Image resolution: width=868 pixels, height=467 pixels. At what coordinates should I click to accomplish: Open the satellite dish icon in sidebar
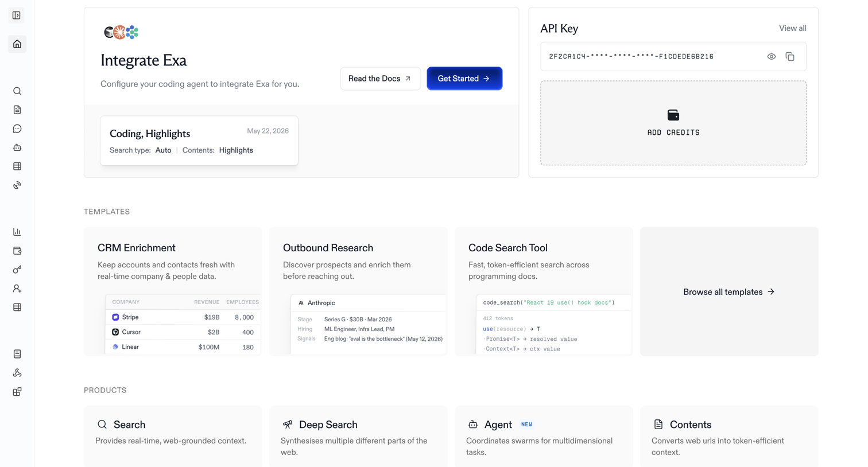(17, 185)
